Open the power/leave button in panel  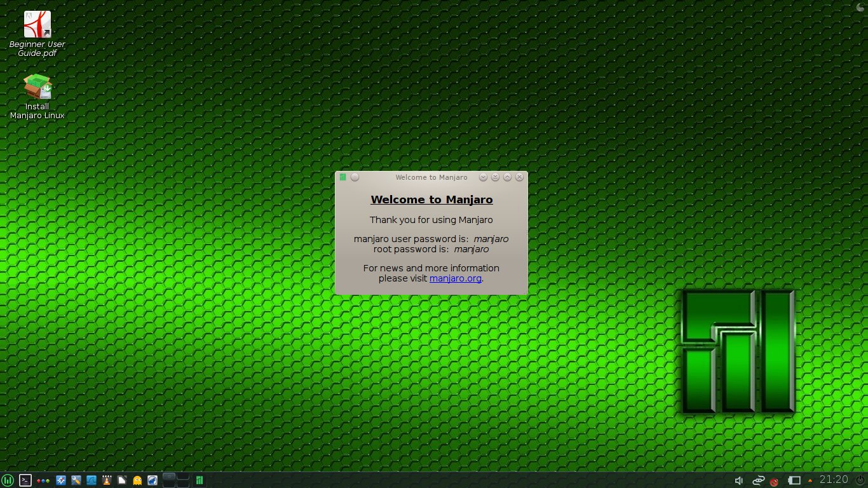(860, 480)
